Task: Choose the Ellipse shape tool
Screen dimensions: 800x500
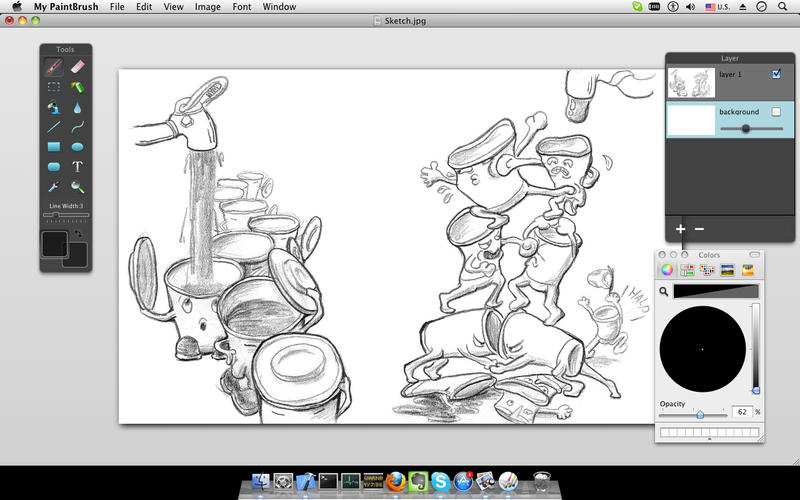Action: tap(78, 147)
